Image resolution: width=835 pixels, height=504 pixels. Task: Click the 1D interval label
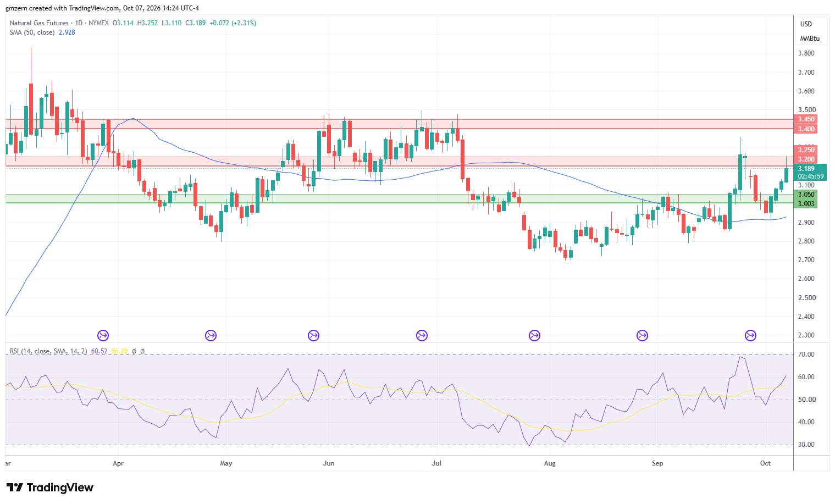[79, 23]
